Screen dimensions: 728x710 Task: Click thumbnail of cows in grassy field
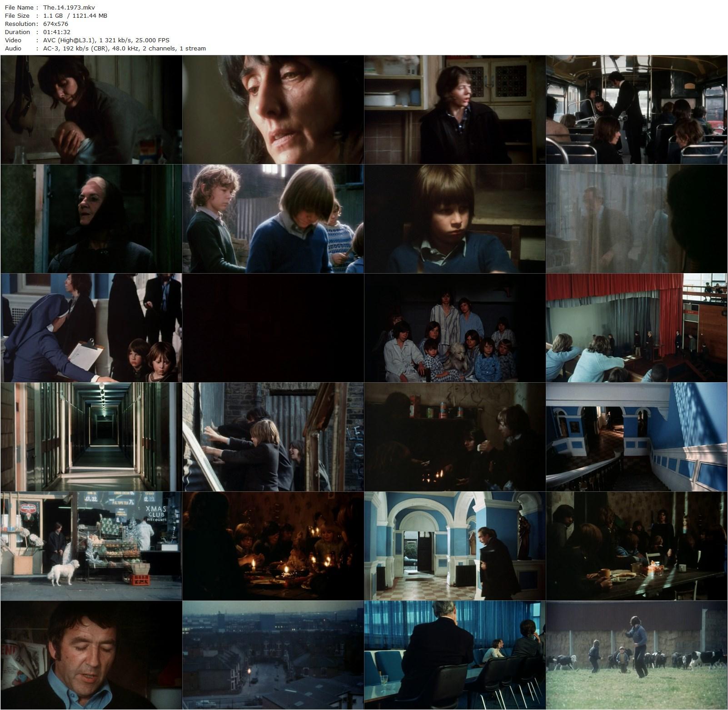[x=636, y=655]
